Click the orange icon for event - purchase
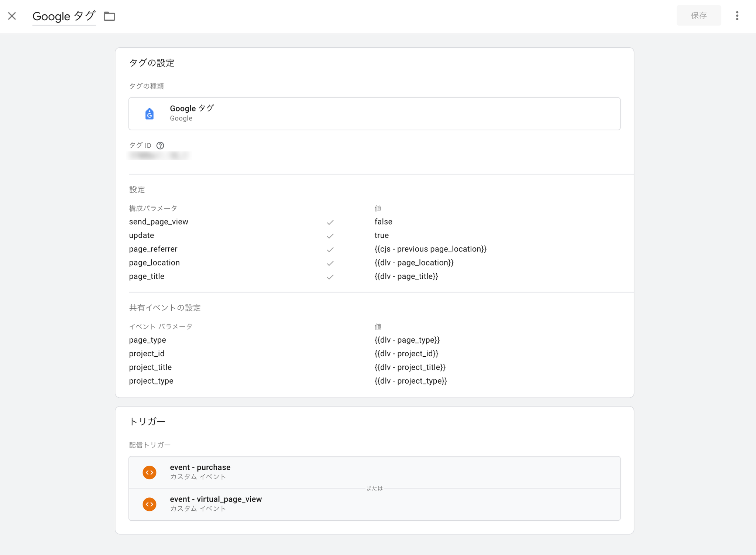The height and width of the screenshot is (555, 756). (150, 472)
